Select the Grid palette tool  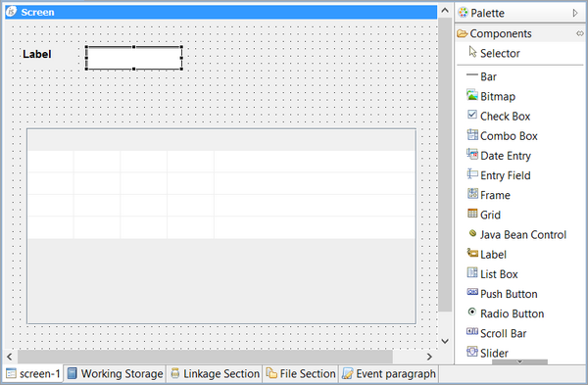point(484,215)
